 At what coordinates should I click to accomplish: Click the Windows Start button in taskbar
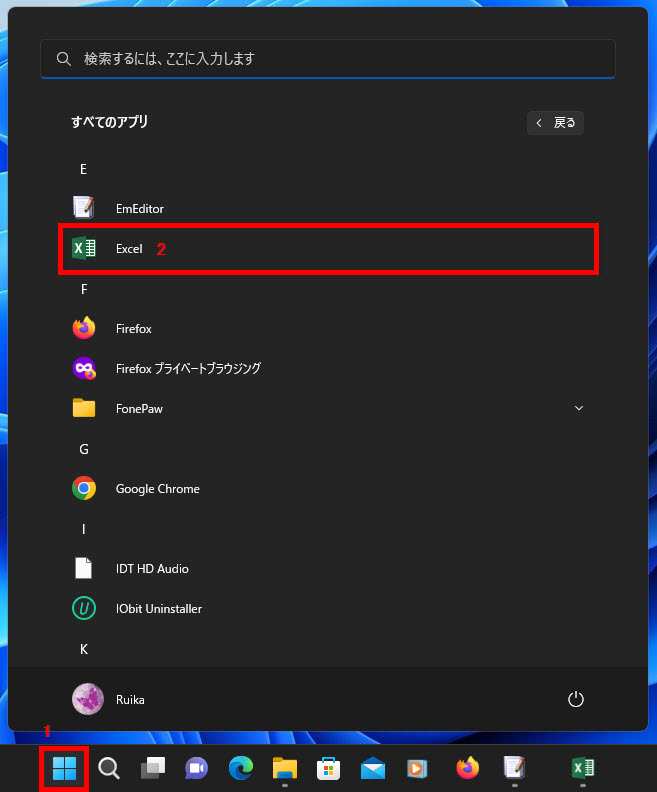pyautogui.click(x=64, y=768)
